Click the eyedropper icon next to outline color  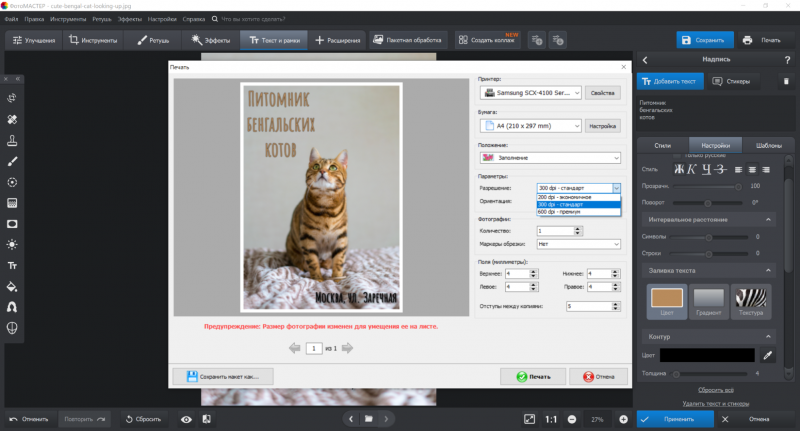point(768,355)
